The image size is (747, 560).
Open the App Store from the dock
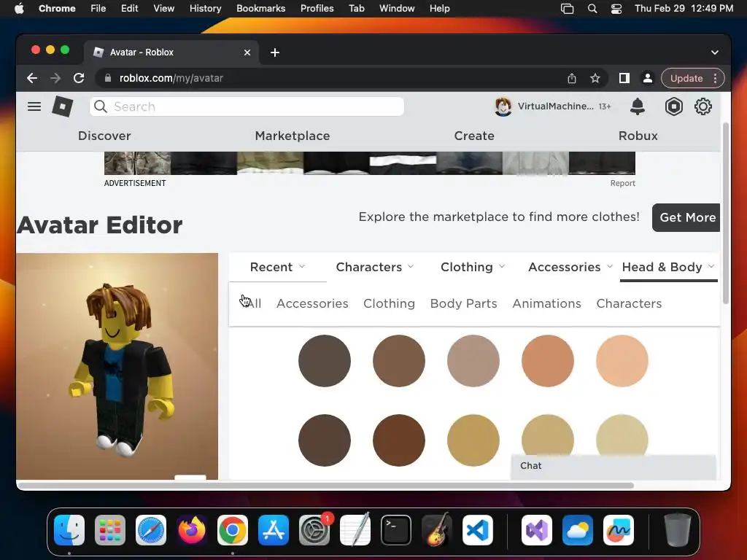point(274,530)
